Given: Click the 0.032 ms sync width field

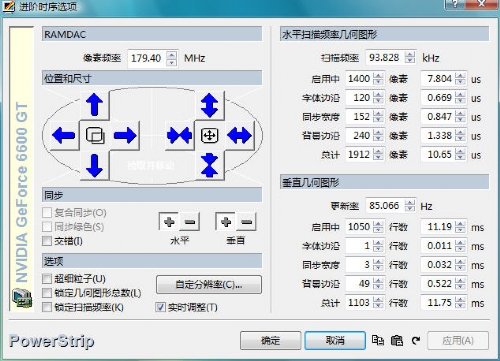Looking at the screenshot, I should coord(438,265).
